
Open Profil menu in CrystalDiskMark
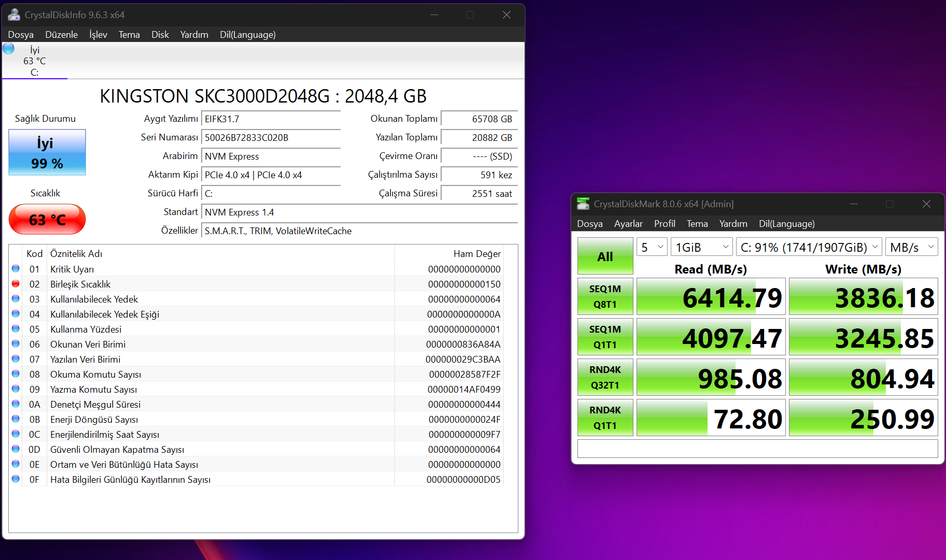(x=665, y=224)
